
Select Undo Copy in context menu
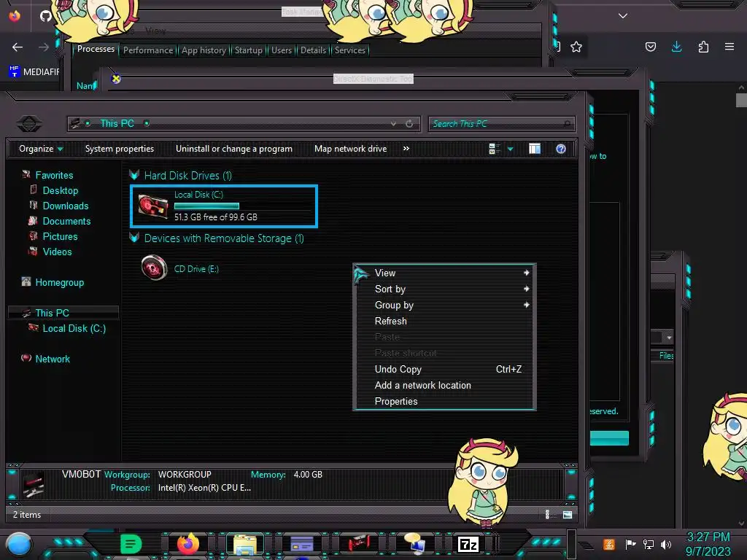(x=444, y=370)
